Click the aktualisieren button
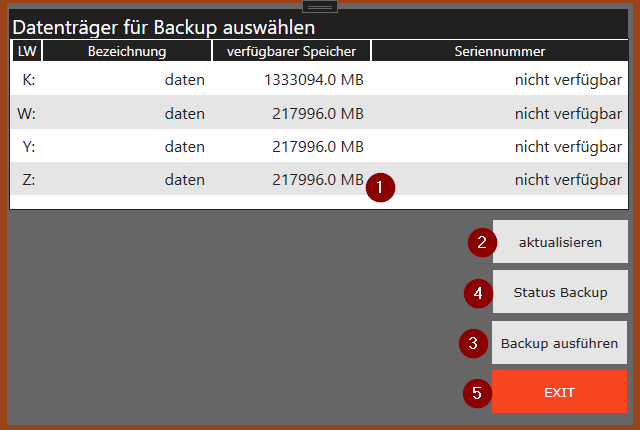 560,242
